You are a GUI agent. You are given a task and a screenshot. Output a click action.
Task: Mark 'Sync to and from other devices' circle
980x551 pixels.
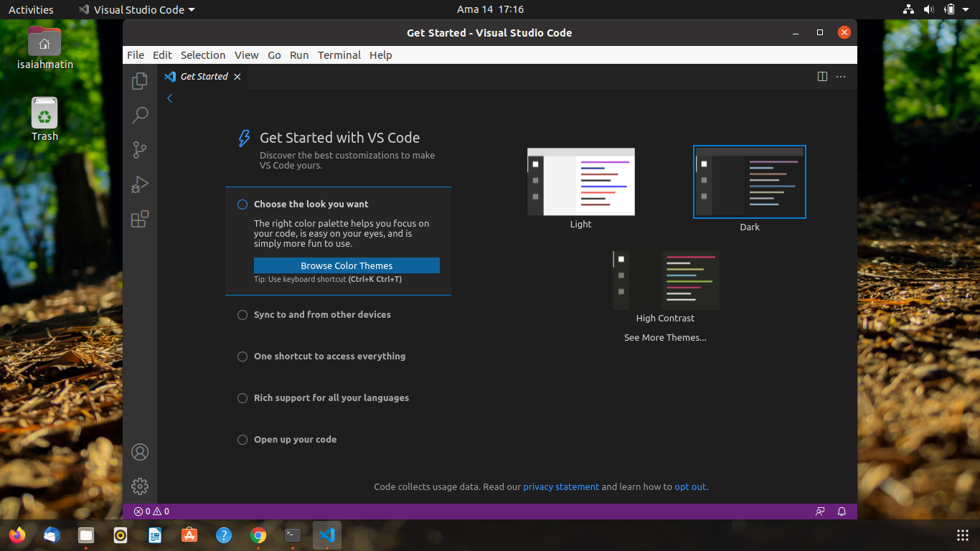point(242,315)
